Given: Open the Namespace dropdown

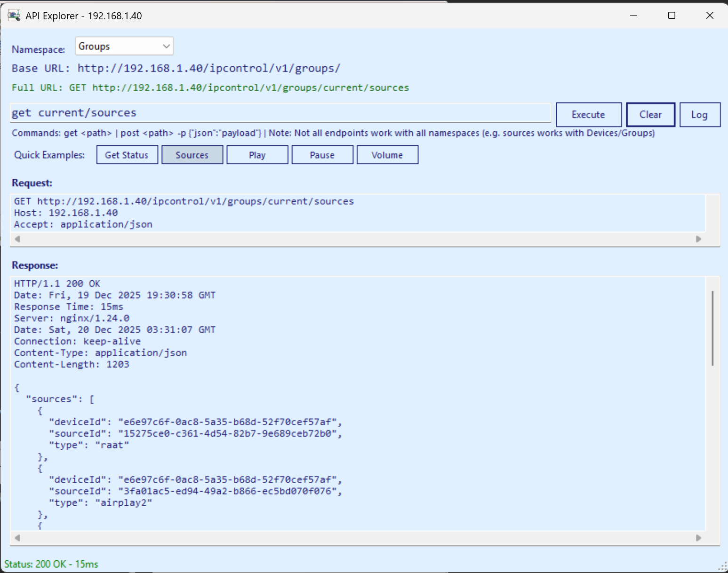Looking at the screenshot, I should [124, 46].
